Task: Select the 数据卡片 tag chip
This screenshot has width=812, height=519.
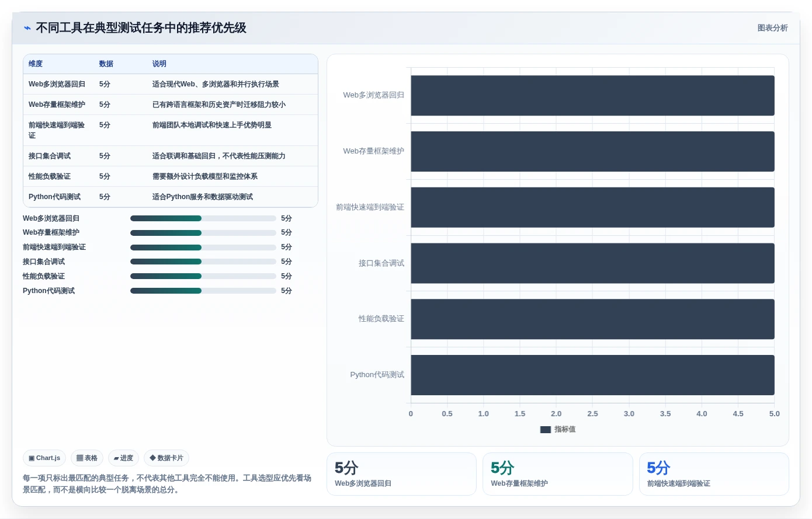Action: click(x=166, y=458)
